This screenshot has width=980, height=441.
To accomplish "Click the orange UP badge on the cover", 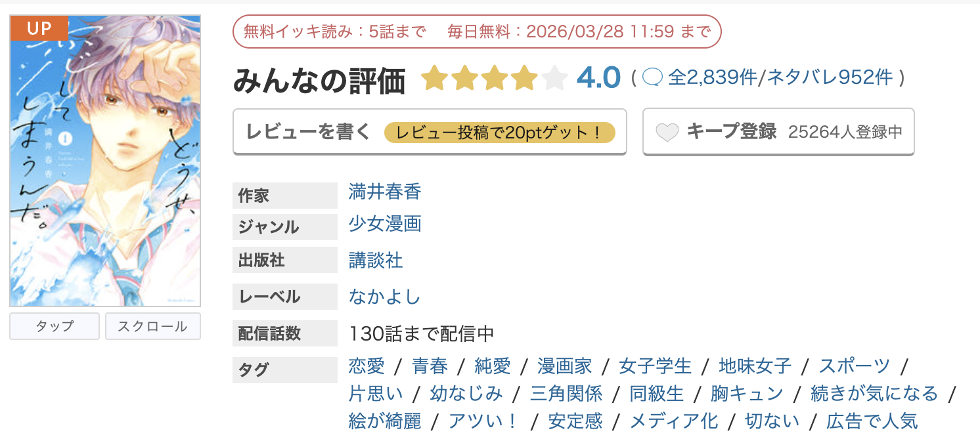I will pyautogui.click(x=39, y=28).
